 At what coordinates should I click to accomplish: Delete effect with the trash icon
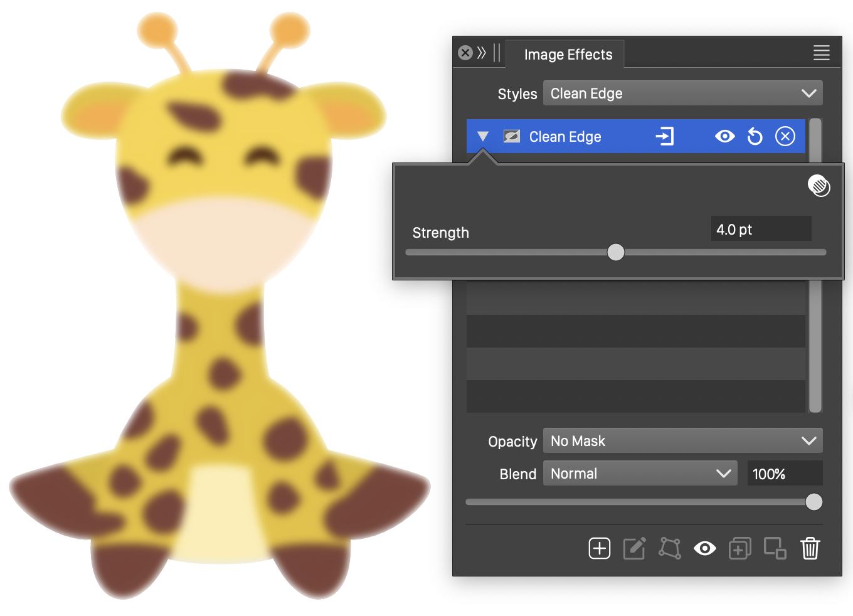click(x=810, y=548)
